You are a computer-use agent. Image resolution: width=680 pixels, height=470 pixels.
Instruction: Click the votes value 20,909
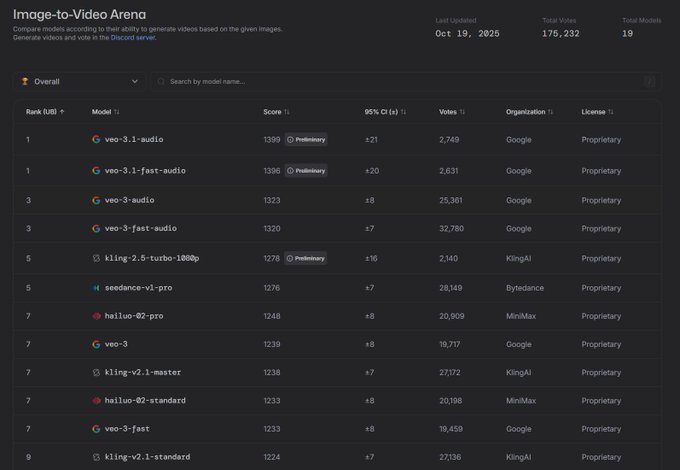click(452, 316)
